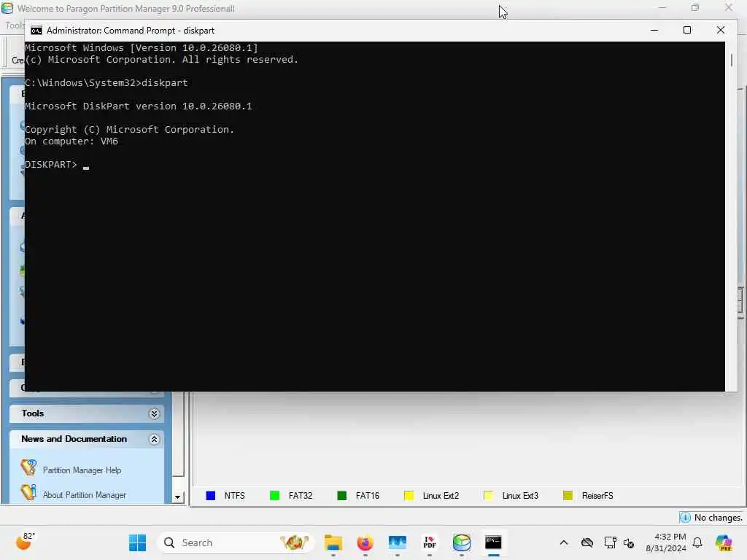This screenshot has height=560, width=747.
Task: Click the Linux Ext2 yellow swatch
Action: [409, 496]
